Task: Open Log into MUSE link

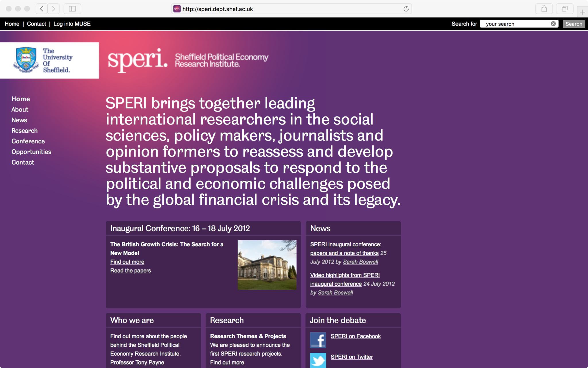Action: tap(72, 24)
